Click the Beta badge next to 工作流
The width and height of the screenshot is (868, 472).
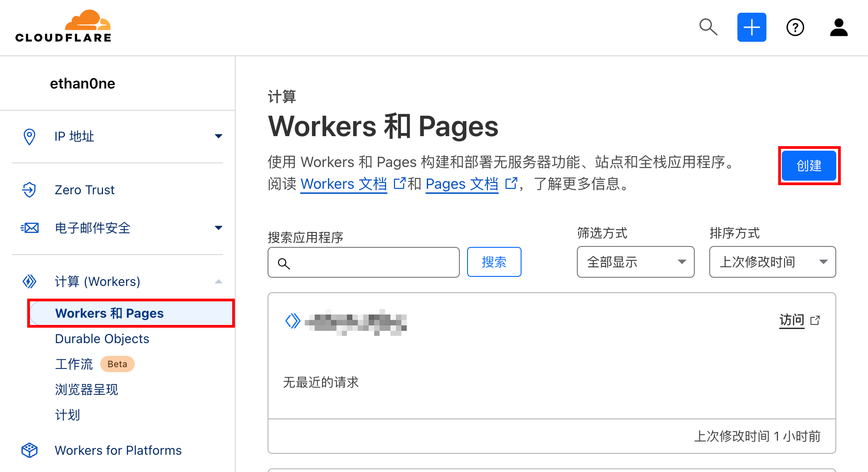(117, 364)
